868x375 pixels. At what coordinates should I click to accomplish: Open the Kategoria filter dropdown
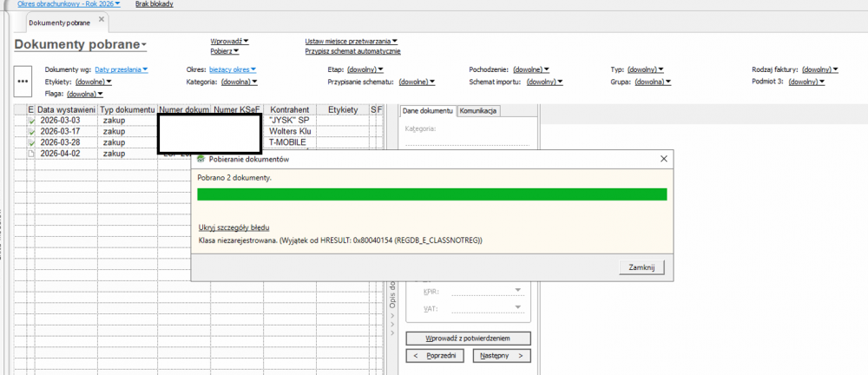click(x=240, y=82)
